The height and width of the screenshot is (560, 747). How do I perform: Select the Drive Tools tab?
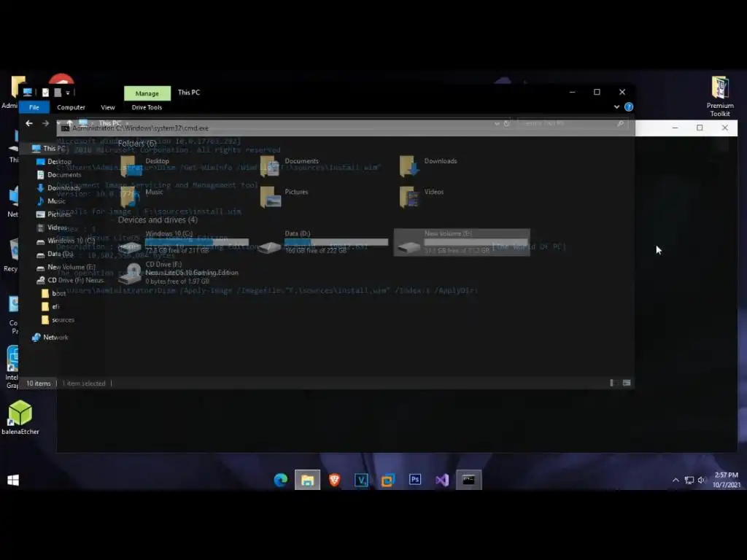[x=147, y=107]
